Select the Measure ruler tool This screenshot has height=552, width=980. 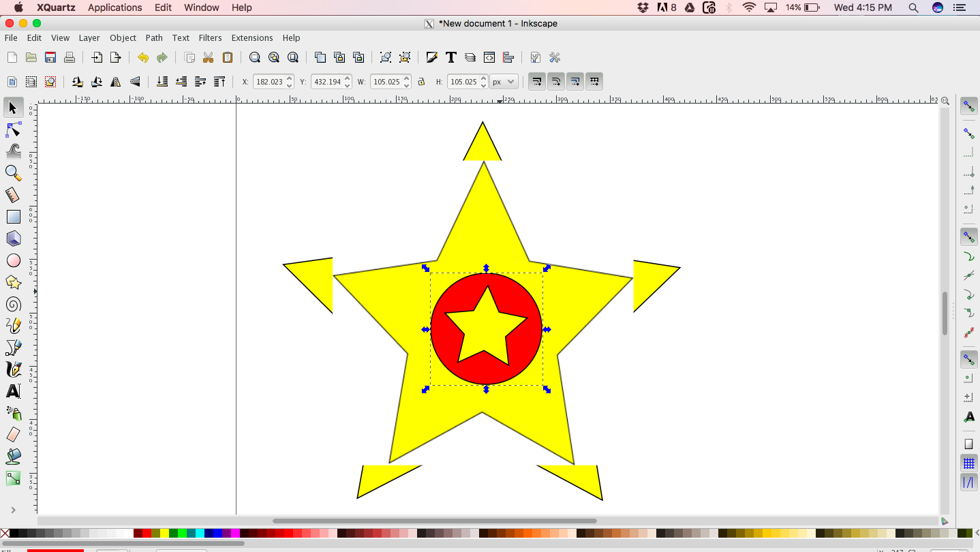(13, 195)
